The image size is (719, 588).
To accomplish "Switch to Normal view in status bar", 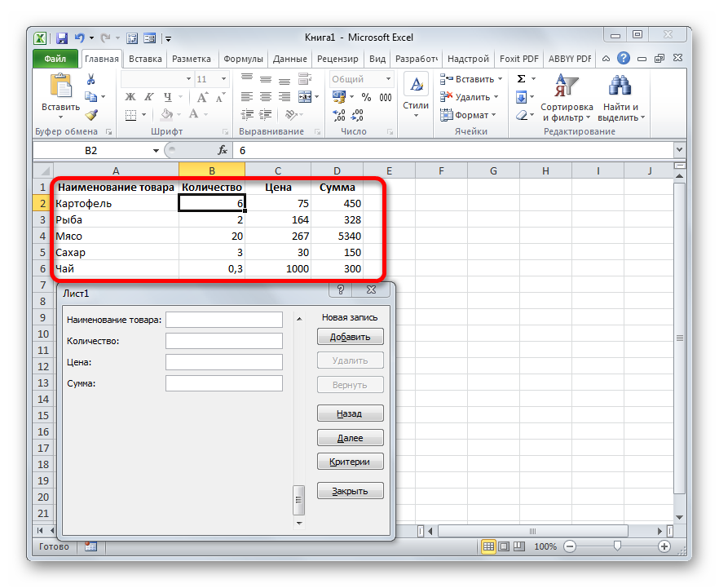I will (489, 546).
